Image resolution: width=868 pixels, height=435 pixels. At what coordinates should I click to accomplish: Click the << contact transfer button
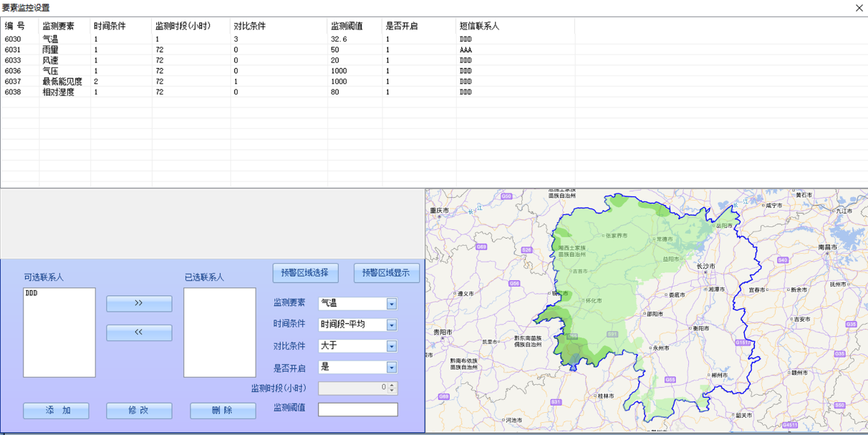[x=138, y=333]
